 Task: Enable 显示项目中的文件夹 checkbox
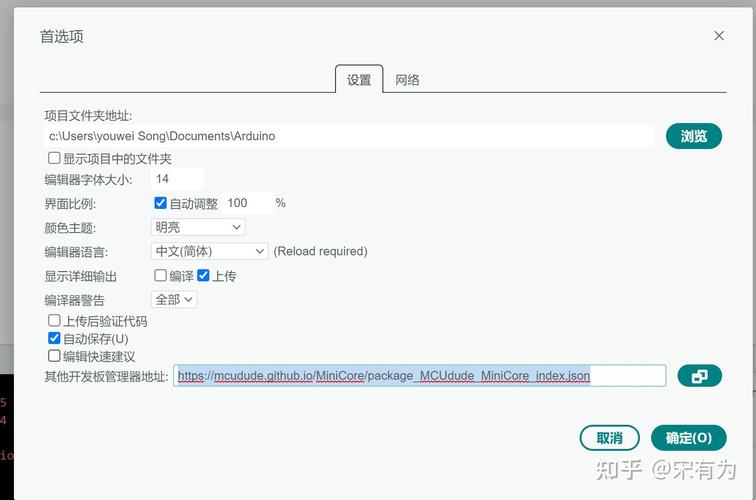[54, 158]
